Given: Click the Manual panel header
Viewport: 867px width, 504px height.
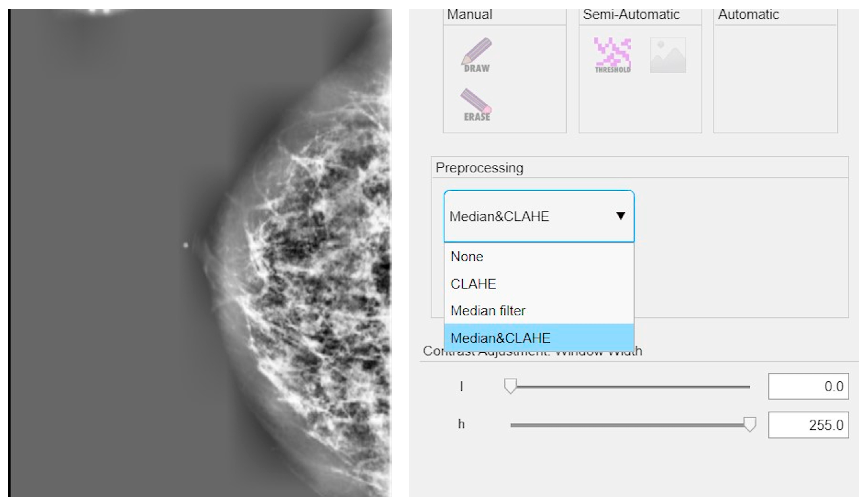Looking at the screenshot, I should tap(470, 14).
